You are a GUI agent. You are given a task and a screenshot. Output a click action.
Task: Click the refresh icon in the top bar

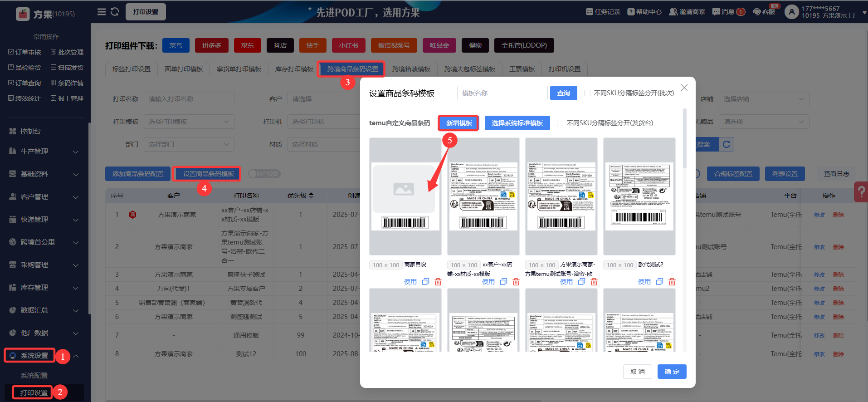coord(115,12)
